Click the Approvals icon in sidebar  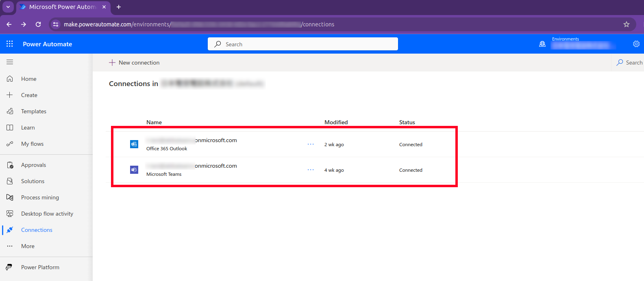(10, 165)
